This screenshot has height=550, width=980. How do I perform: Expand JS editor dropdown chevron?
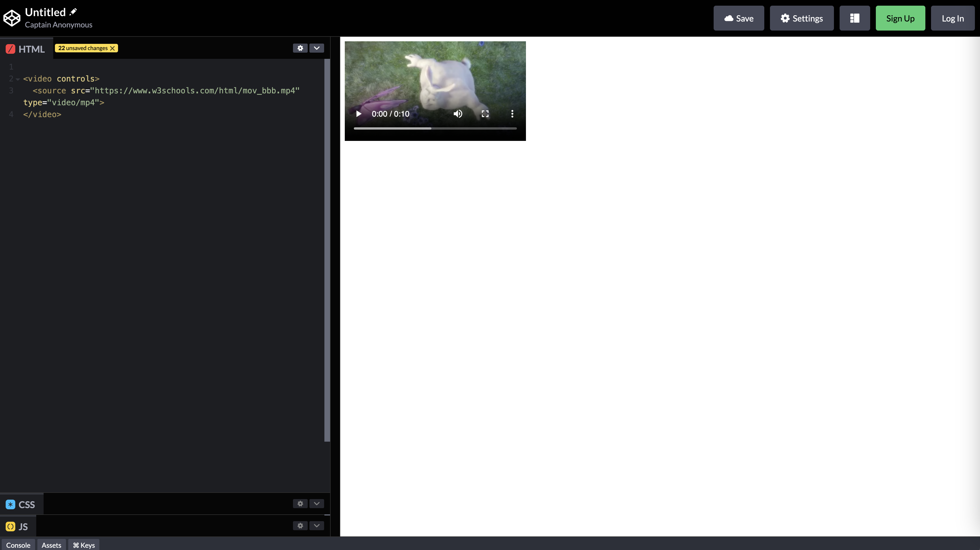point(316,526)
